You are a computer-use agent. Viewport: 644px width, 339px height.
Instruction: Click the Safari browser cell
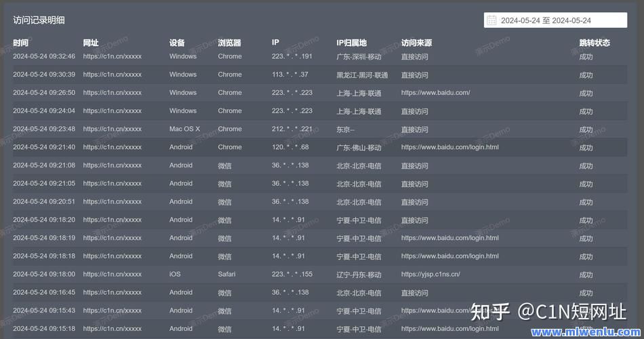point(226,274)
